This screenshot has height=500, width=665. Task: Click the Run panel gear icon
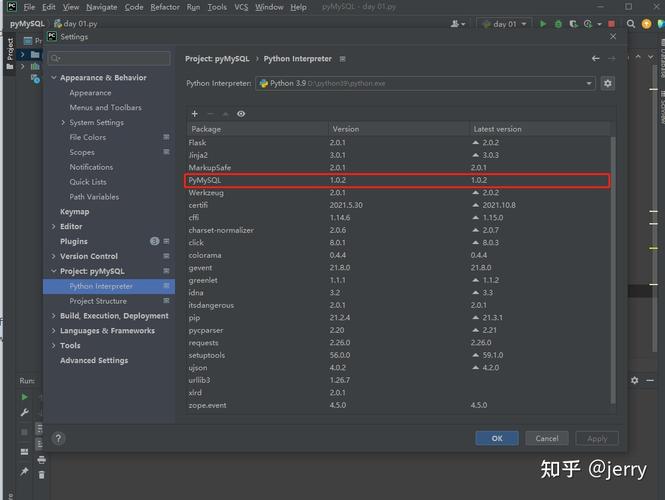click(x=634, y=380)
